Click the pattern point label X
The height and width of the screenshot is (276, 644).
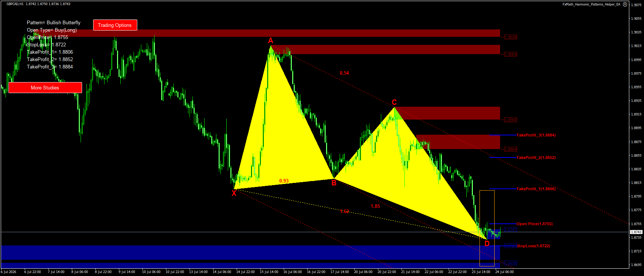click(234, 193)
